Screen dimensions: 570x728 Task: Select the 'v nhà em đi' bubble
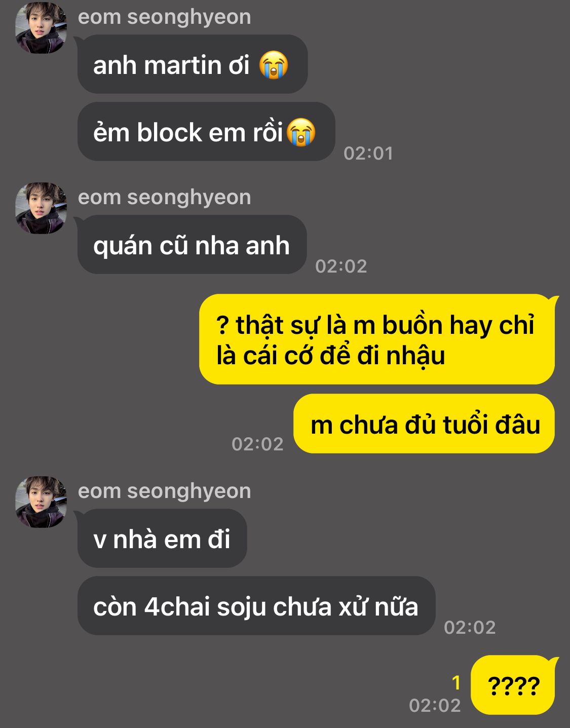pos(162,539)
